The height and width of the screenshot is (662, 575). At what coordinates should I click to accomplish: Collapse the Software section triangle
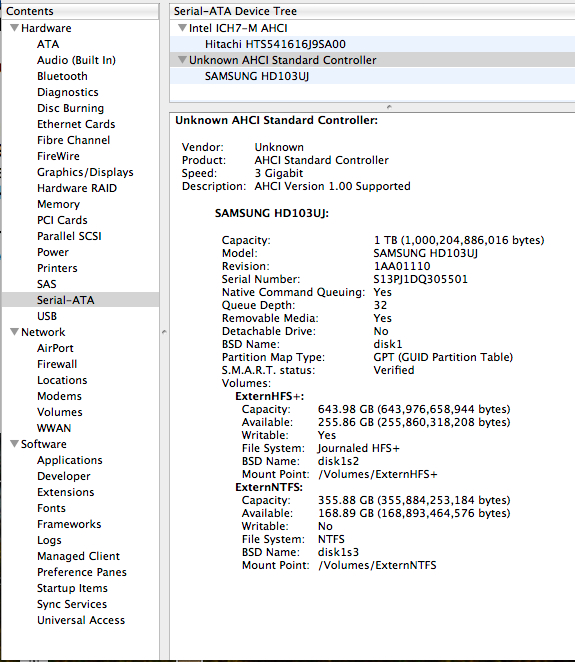(x=14, y=444)
